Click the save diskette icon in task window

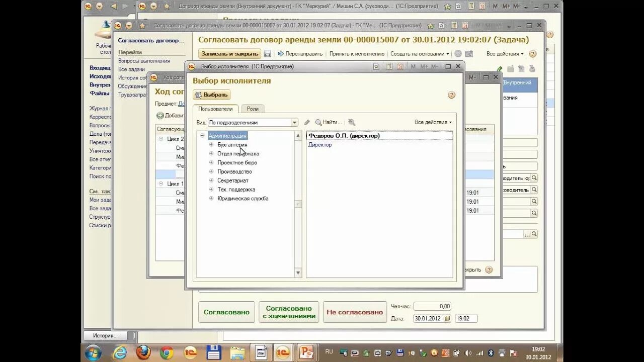[x=268, y=54]
